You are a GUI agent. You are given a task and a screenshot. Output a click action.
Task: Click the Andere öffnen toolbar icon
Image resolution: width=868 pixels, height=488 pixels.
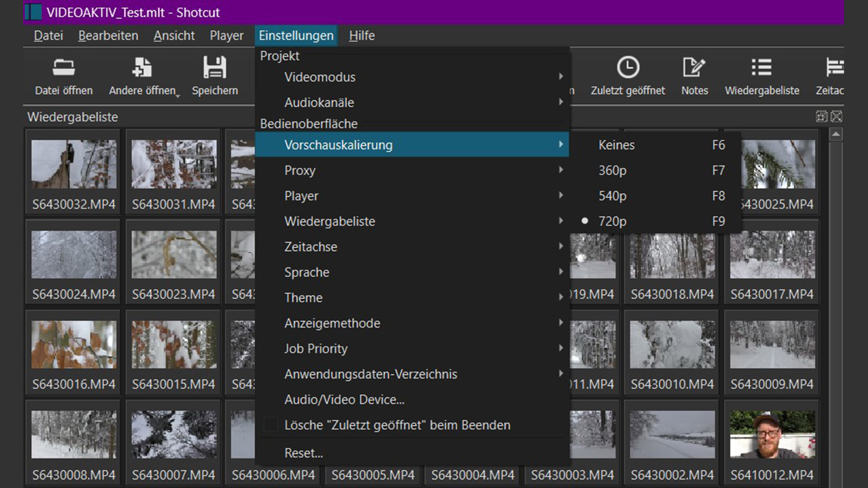[x=142, y=68]
